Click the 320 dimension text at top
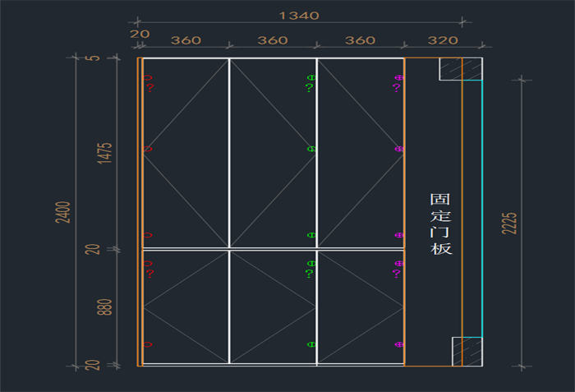Image resolution: width=575 pixels, height=392 pixels. point(442,40)
